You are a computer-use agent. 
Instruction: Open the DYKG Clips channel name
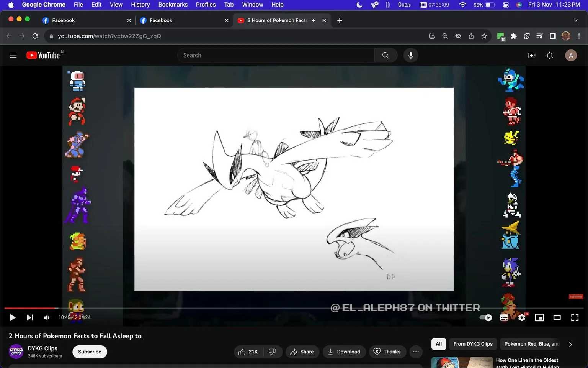click(42, 348)
